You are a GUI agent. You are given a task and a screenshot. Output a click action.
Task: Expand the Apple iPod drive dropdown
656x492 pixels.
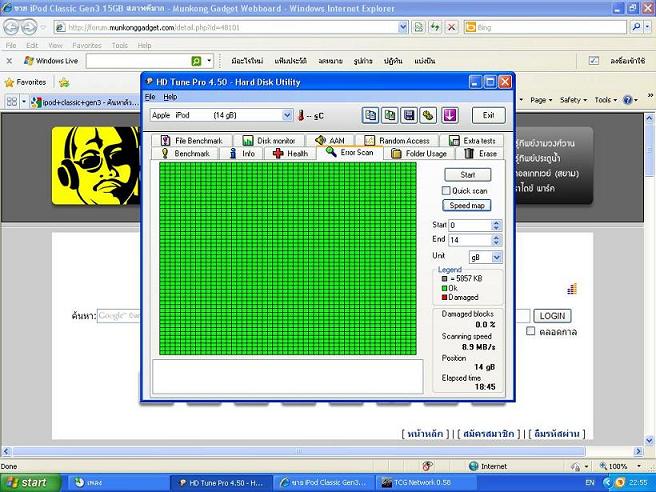click(x=287, y=115)
